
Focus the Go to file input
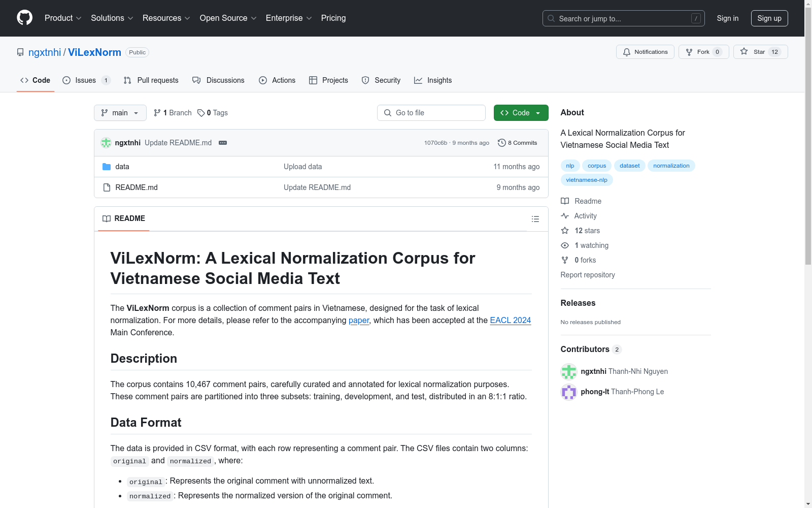point(431,113)
